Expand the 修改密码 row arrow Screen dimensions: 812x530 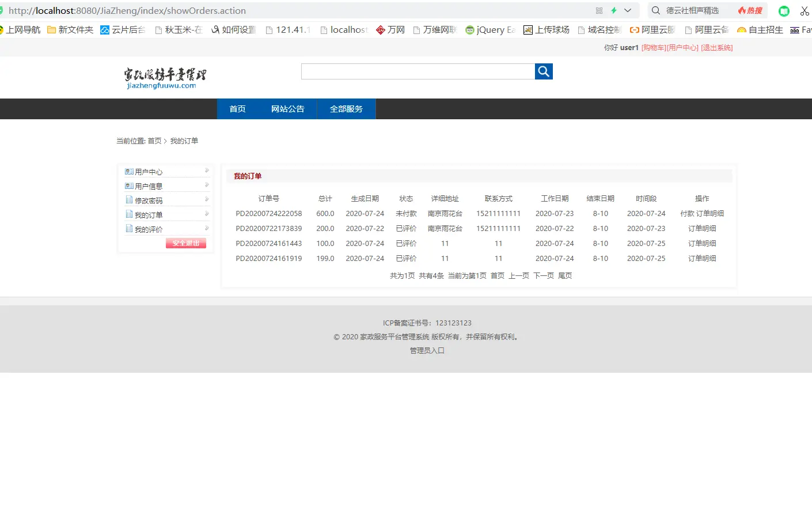click(207, 199)
